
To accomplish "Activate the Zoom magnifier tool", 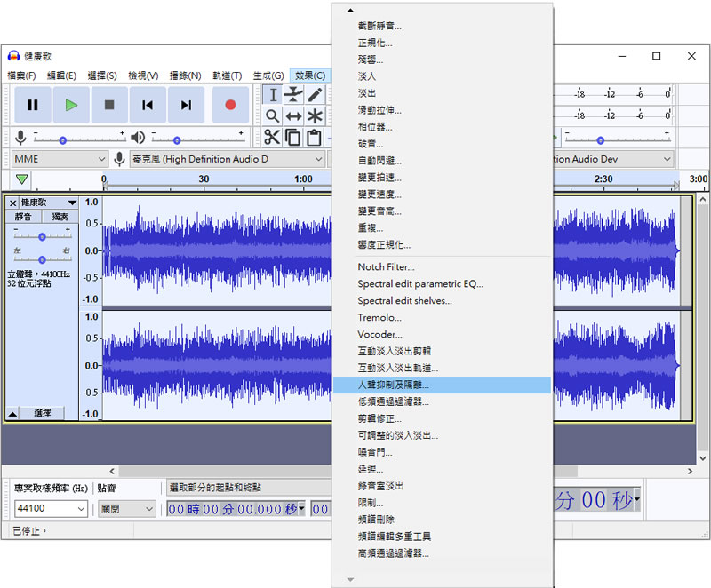I will 273,116.
